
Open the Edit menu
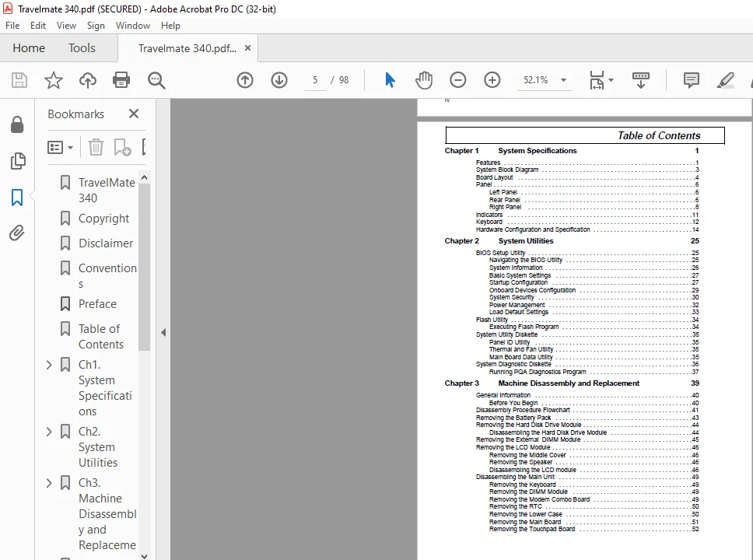(x=38, y=26)
